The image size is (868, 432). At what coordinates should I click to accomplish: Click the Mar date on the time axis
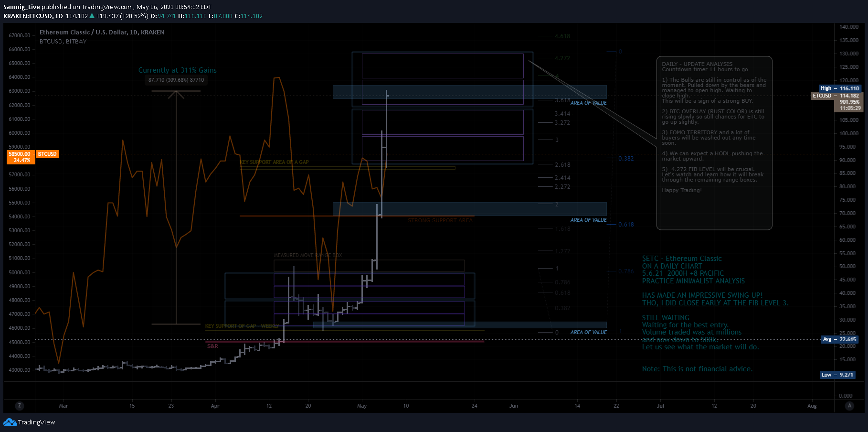64,406
